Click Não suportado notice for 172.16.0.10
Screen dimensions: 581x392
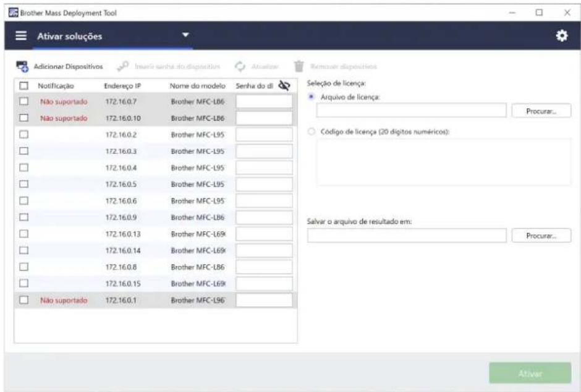coord(64,118)
